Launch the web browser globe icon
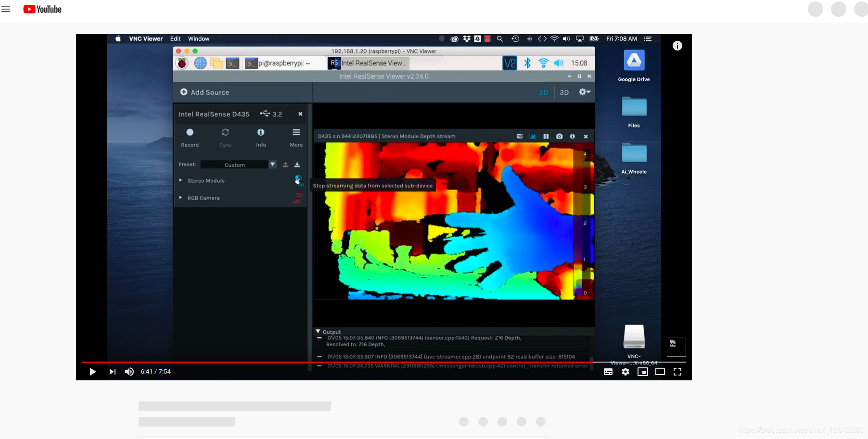This screenshot has width=868, height=439. coord(200,63)
